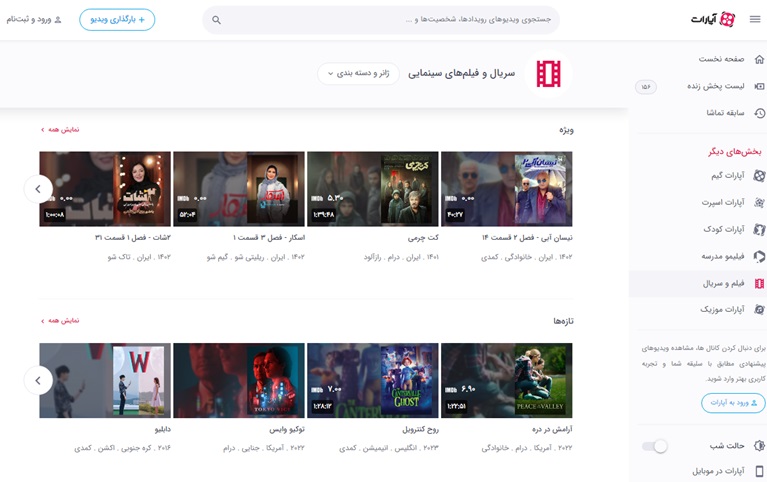This screenshot has height=482, width=767.
Task: Click the ویژه carousel next arrow
Action: [38, 188]
